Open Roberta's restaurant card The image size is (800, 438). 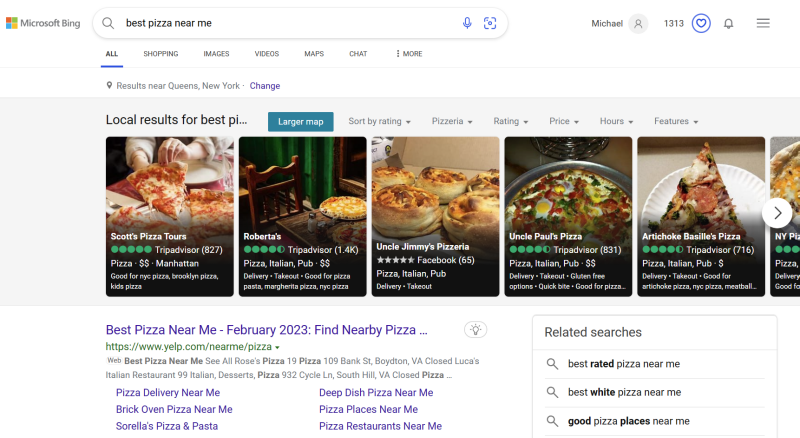303,216
